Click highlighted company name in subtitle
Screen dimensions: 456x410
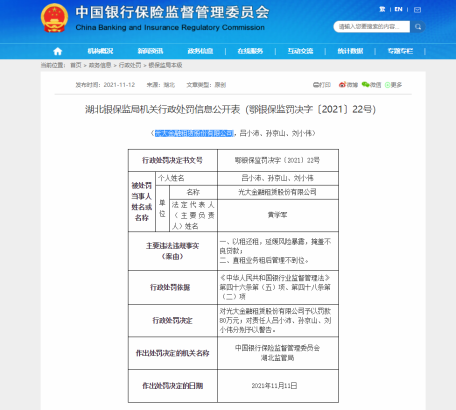[194, 133]
